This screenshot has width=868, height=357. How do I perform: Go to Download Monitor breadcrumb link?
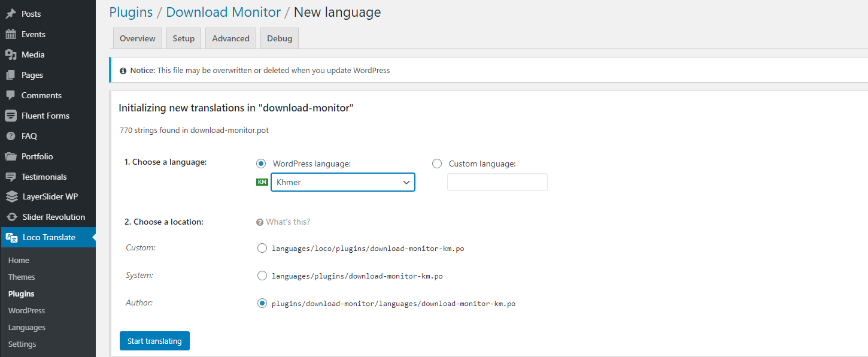click(223, 12)
